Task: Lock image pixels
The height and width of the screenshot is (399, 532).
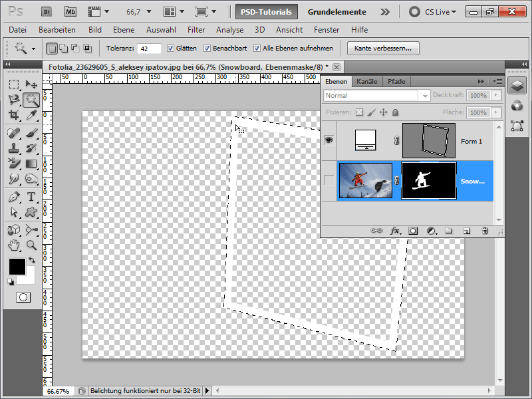Action: coord(372,112)
